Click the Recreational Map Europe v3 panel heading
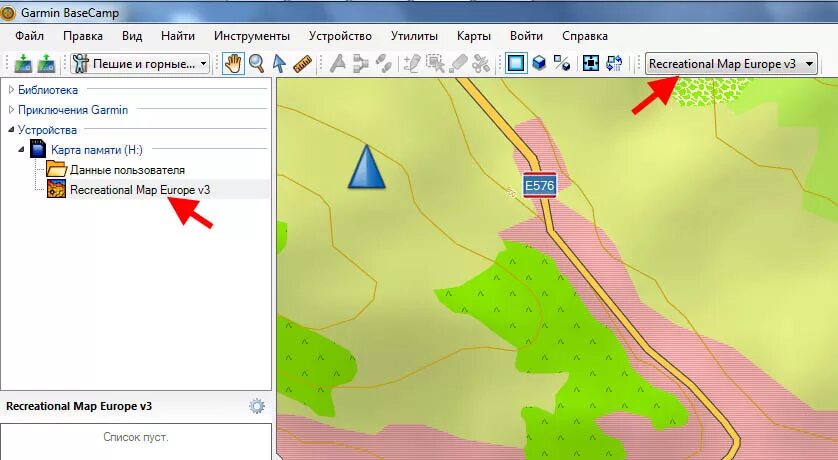Viewport: 838px width, 460px height. (79, 406)
